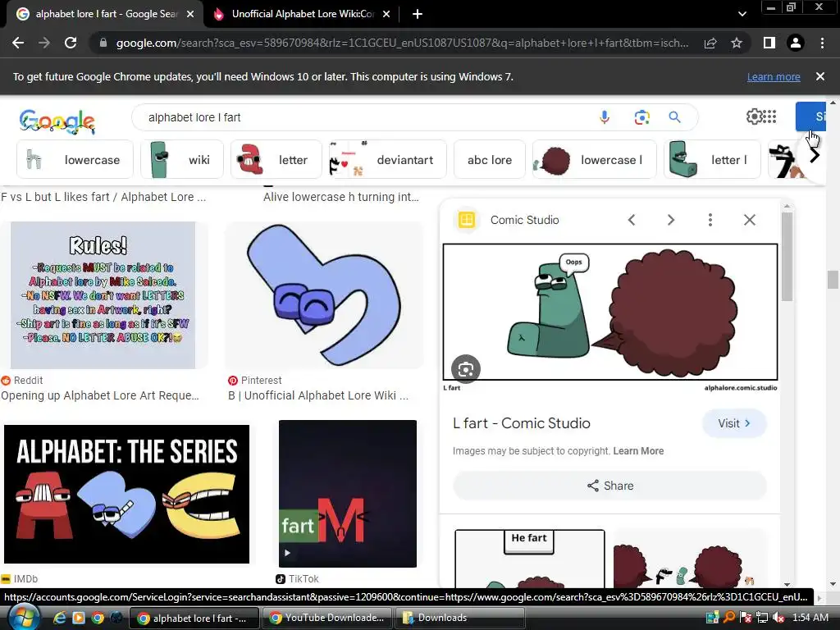Click the L fart - Comic Studio title
840x630 pixels.
click(521, 423)
